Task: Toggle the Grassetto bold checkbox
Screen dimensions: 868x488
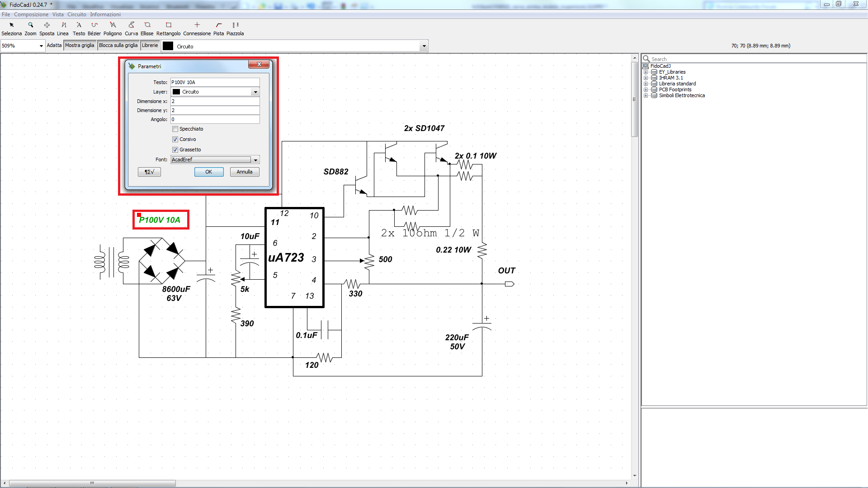Action: pyautogui.click(x=175, y=150)
